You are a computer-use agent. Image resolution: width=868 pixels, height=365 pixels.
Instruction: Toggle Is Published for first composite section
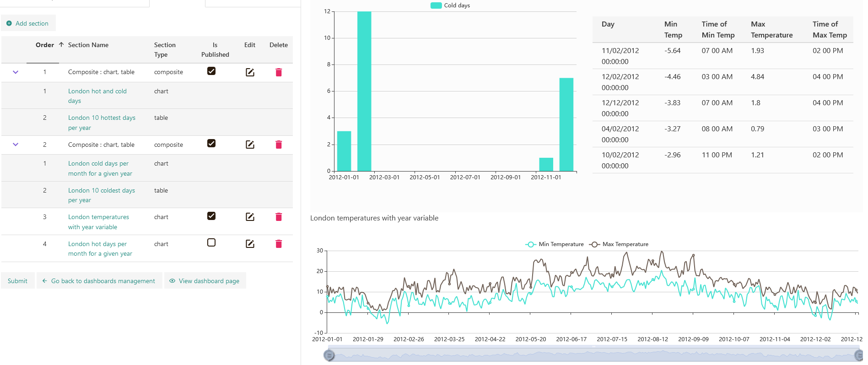tap(211, 71)
